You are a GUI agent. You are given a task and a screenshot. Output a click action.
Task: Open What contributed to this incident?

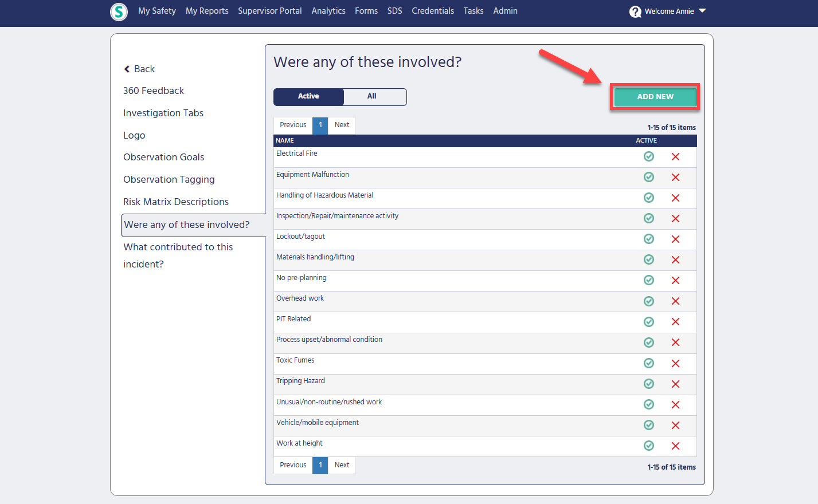178,255
